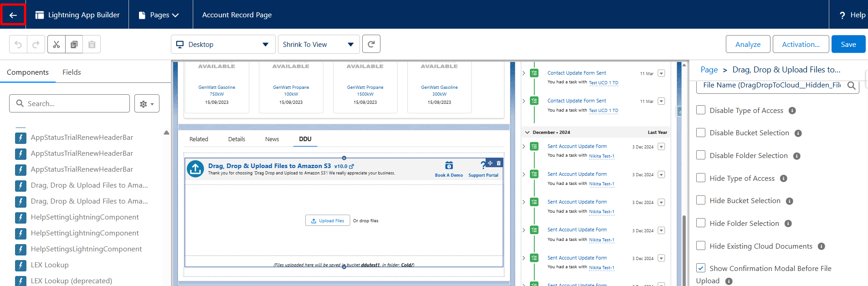The height and width of the screenshot is (286, 868).
Task: Open the component list settings gear dropdown
Action: point(147,104)
